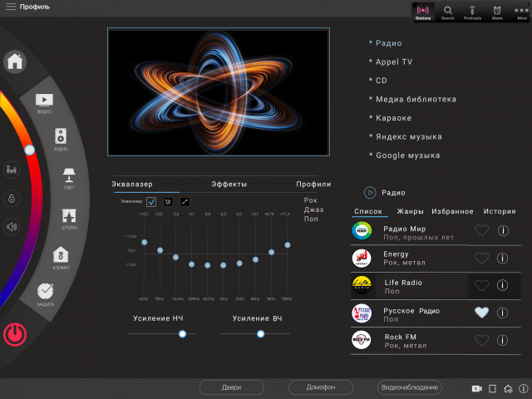Select the История tab
The height and width of the screenshot is (399, 532).
click(500, 211)
